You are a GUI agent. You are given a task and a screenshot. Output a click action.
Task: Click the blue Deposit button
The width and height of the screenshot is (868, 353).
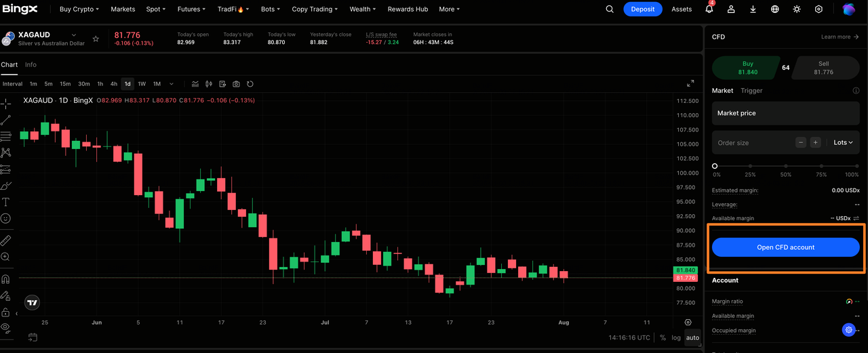(x=643, y=9)
